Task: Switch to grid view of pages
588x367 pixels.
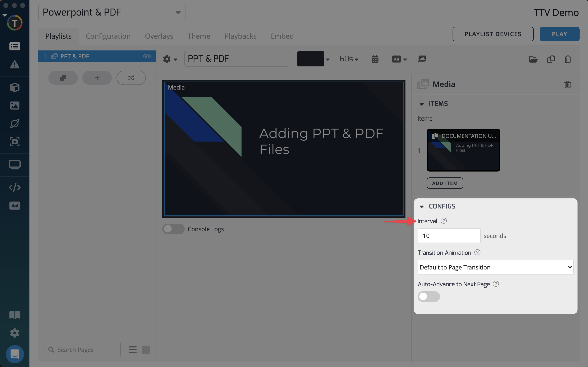Action: (x=146, y=350)
